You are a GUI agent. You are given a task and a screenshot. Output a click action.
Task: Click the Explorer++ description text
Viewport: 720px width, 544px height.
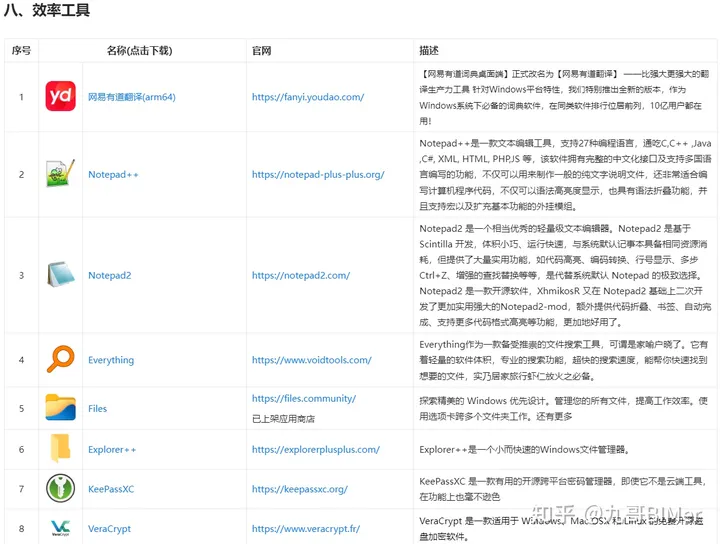point(524,449)
